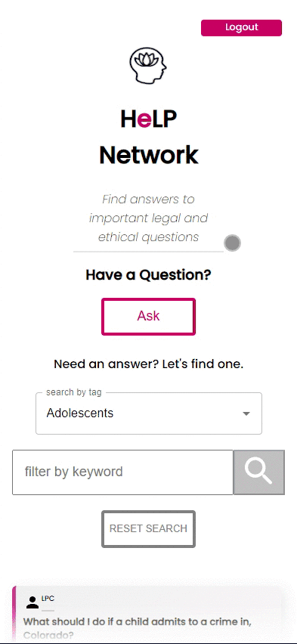Click the gray circle beside the tagline
Viewport: 297px width, 644px height.
click(233, 243)
